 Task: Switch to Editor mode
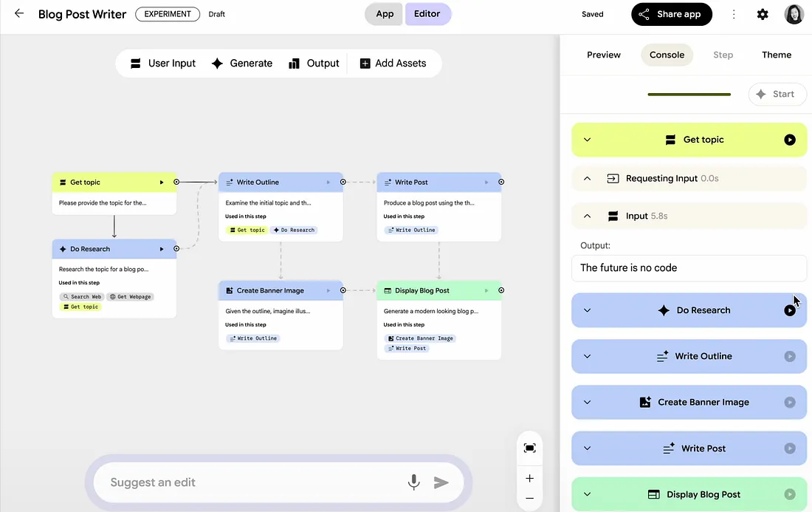(x=427, y=14)
